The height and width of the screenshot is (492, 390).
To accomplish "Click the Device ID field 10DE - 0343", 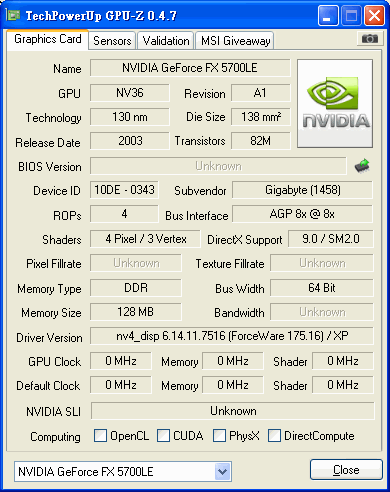I will [124, 190].
